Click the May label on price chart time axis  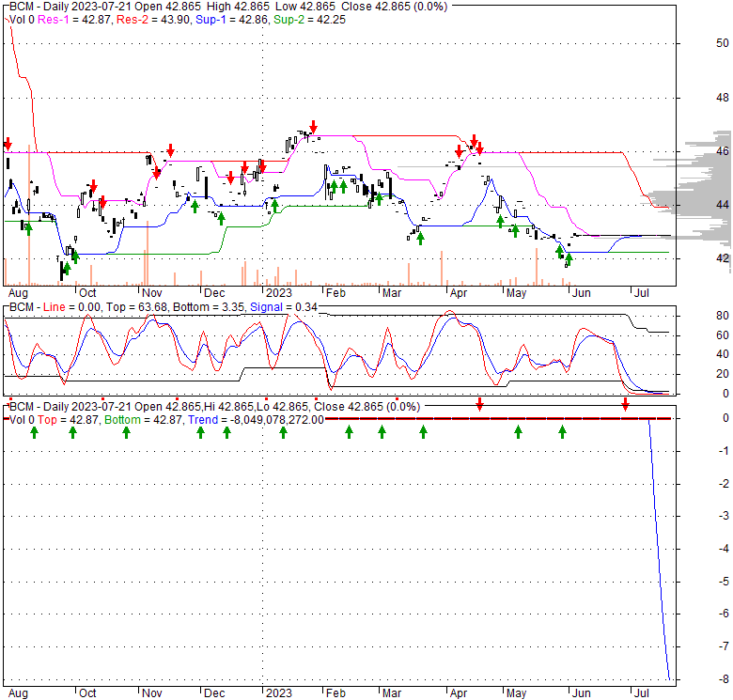[x=516, y=293]
